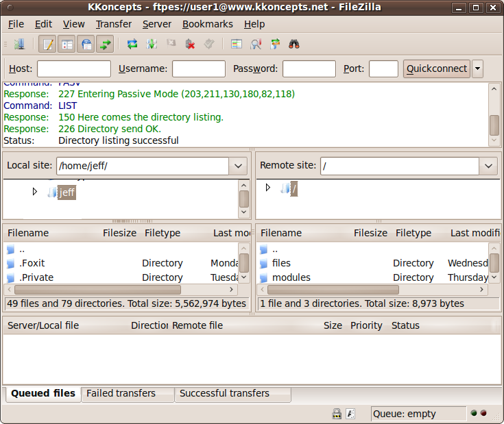Click the remote parent directory entry
Image resolution: width=504 pixels, height=424 pixels.
coord(373,250)
